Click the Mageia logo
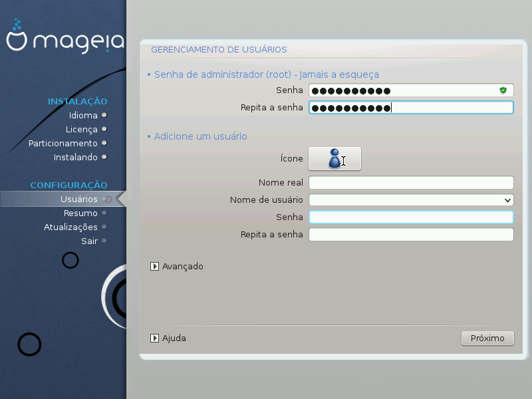Image resolution: width=532 pixels, height=399 pixels. tap(65, 37)
